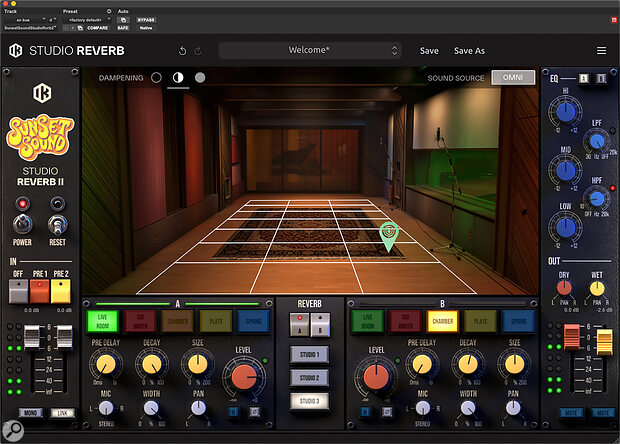Open the preset name Welcome dropdown
The width and height of the screenshot is (620, 444).
pyautogui.click(x=310, y=51)
